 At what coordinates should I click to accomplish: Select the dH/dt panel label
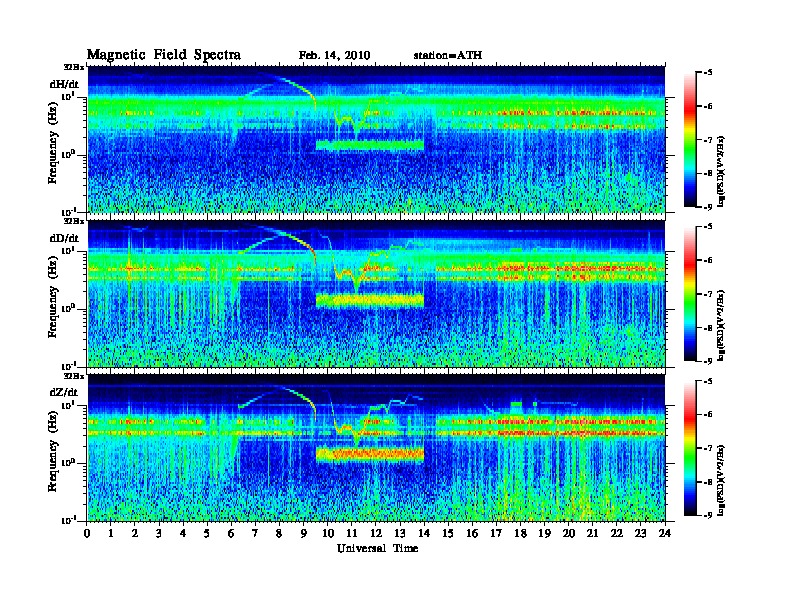(64, 84)
